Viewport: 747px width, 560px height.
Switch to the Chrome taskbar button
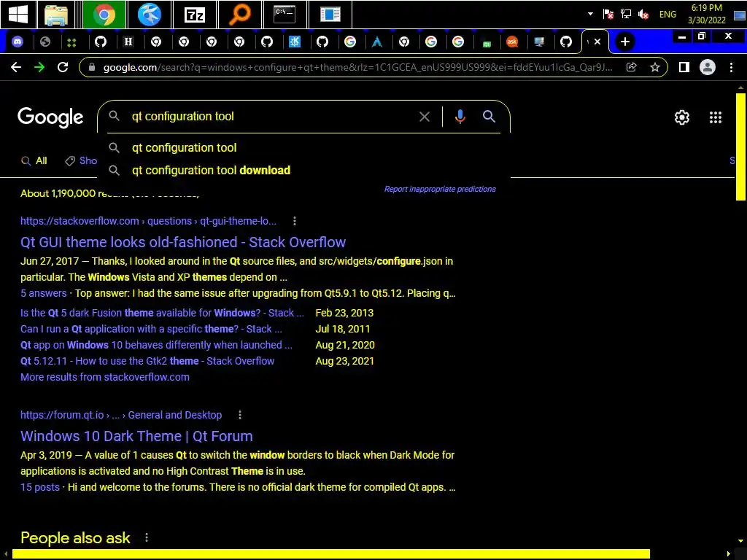tap(104, 15)
